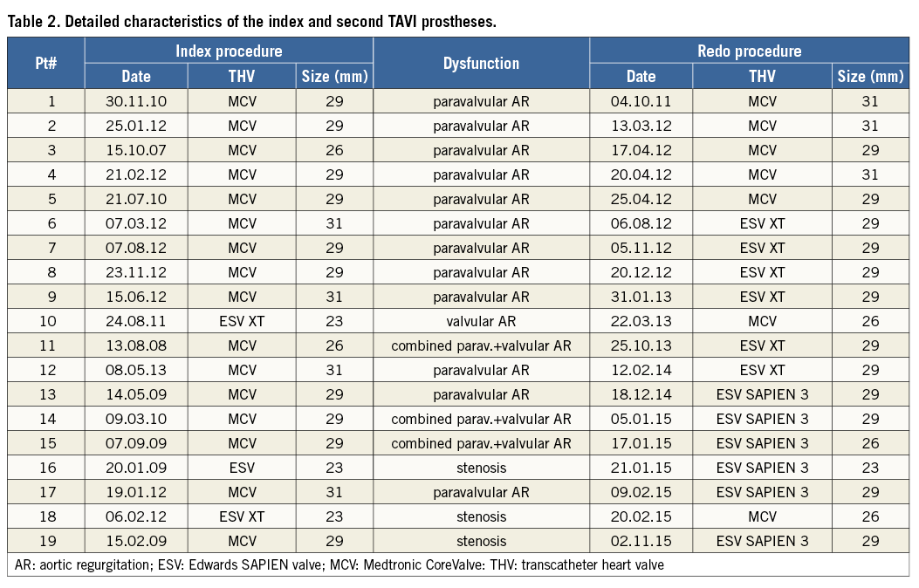
Task: Click the Dysfunction column header
Action: 481,64
